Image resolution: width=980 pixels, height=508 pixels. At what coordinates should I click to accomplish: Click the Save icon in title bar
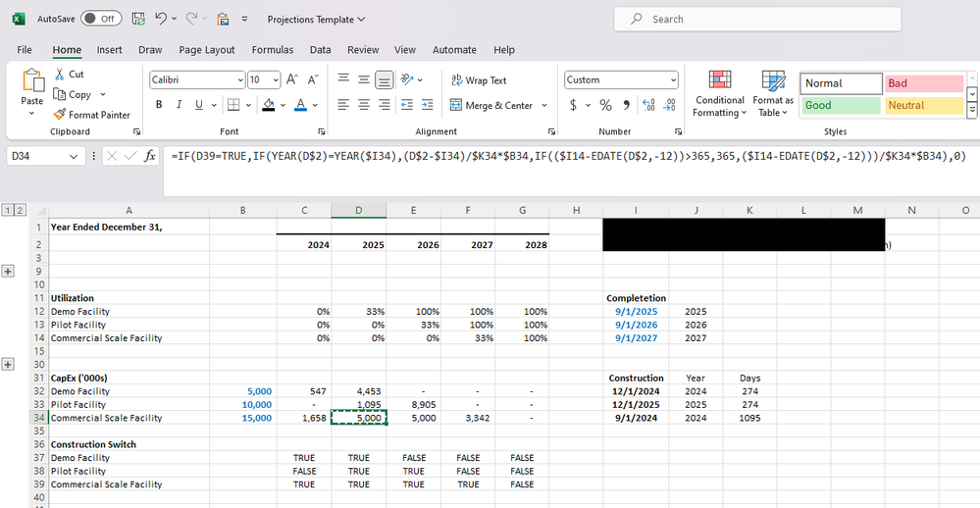tap(138, 19)
